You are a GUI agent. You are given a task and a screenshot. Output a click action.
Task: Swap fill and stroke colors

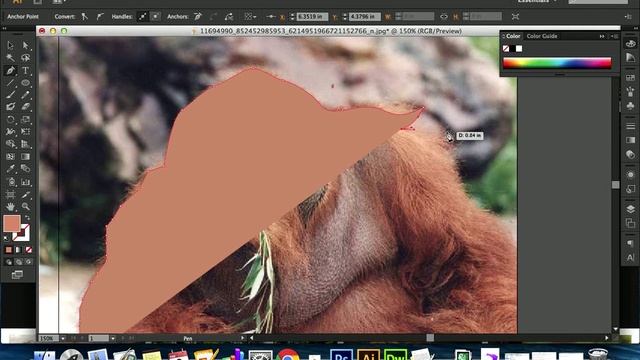pyautogui.click(x=27, y=218)
